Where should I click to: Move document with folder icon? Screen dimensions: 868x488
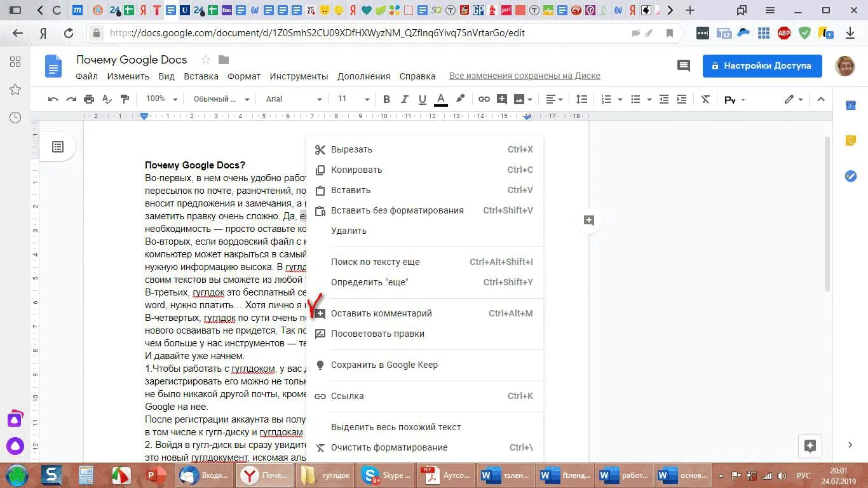224,60
